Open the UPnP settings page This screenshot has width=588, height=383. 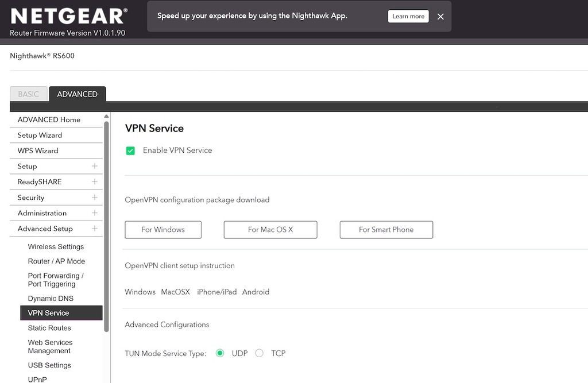coord(37,379)
